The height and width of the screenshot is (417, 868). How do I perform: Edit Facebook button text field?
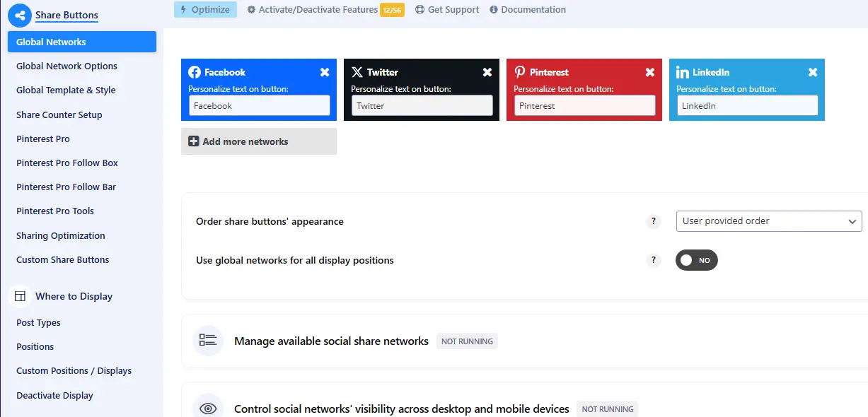click(259, 105)
